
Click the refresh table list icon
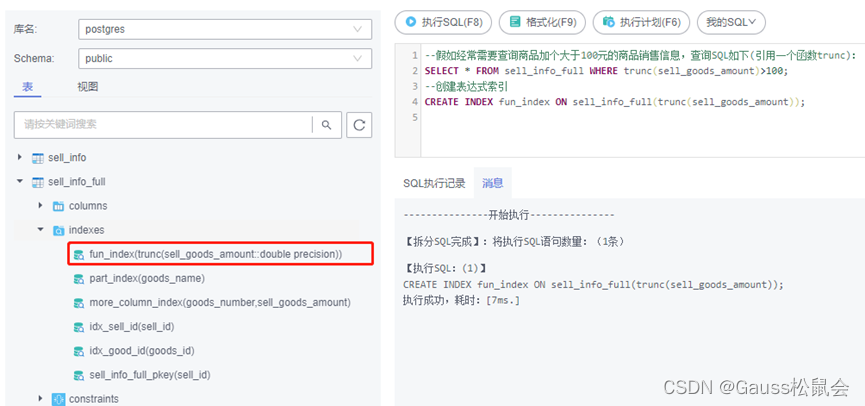tap(359, 125)
